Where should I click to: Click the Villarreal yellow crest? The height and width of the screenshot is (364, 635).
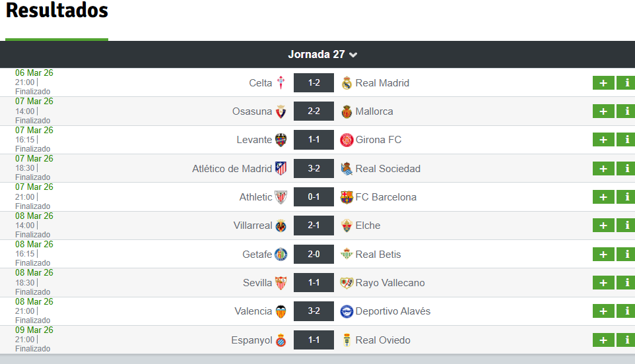[281, 226]
